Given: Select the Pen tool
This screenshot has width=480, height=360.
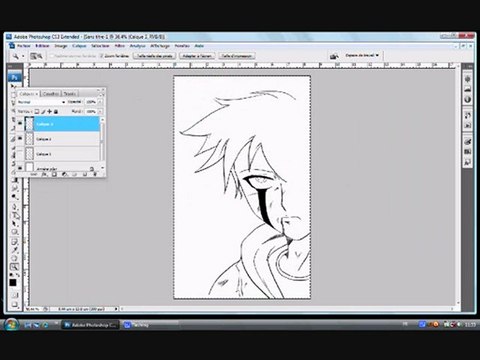Looking at the screenshot, I should [14, 207].
